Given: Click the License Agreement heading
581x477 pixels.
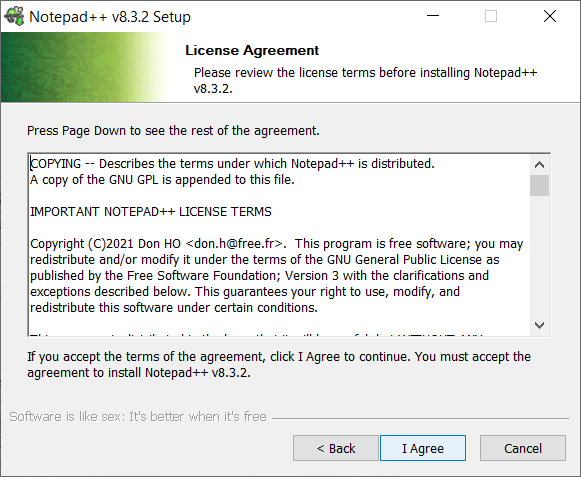Looking at the screenshot, I should (252, 50).
